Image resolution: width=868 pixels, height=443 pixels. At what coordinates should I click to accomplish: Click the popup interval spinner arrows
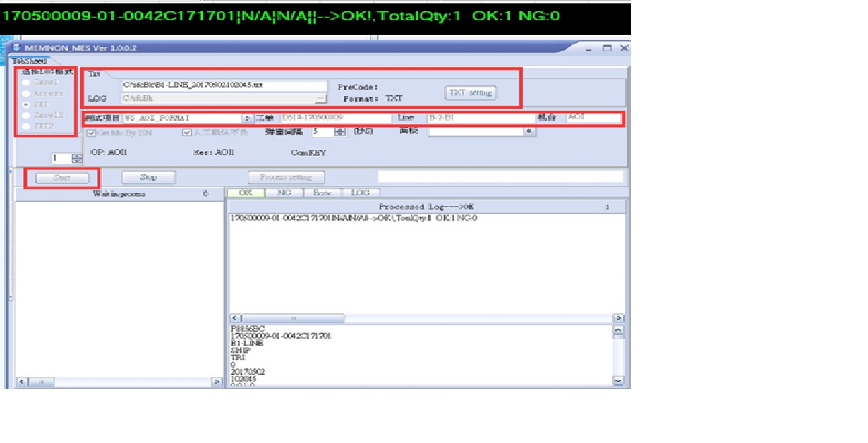pos(340,132)
